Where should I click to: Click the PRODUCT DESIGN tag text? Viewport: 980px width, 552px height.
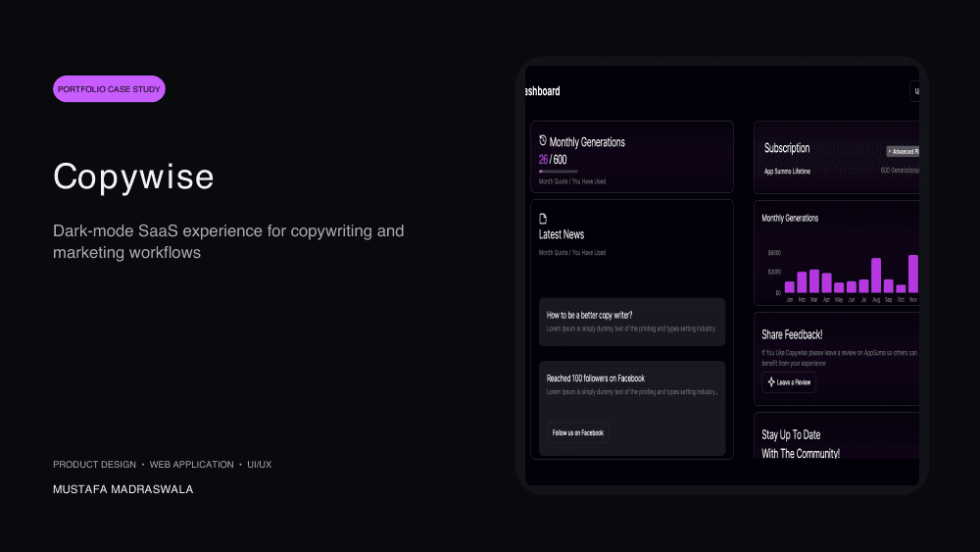94,465
